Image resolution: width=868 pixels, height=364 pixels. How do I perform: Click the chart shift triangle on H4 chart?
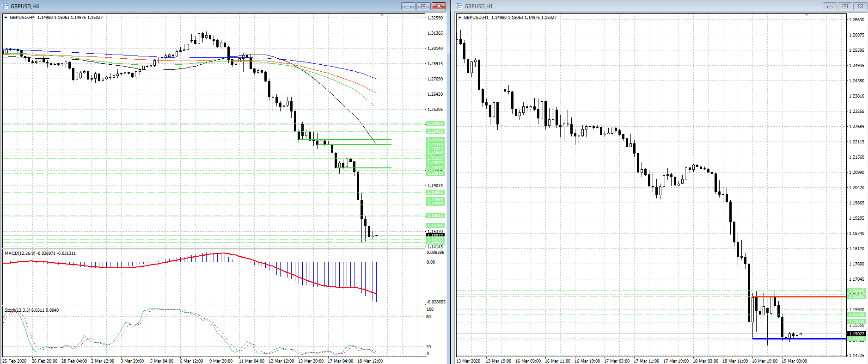point(382,15)
